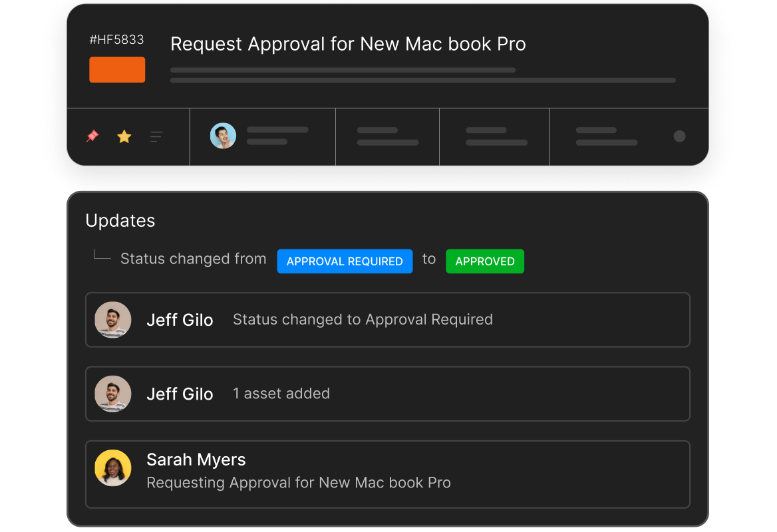Click Jeff Gilo avatar in asset added row
This screenshot has width=777, height=532.
point(113,394)
